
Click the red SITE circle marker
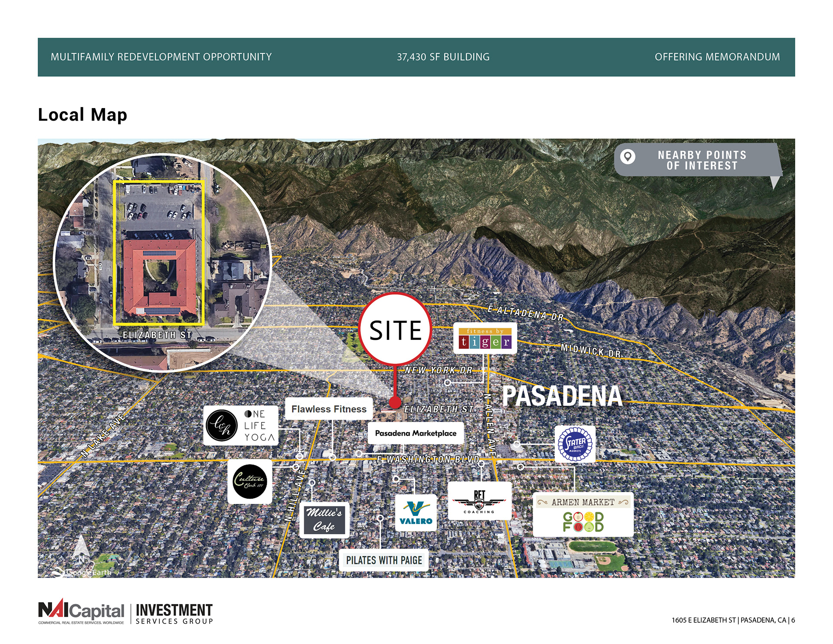(395, 329)
